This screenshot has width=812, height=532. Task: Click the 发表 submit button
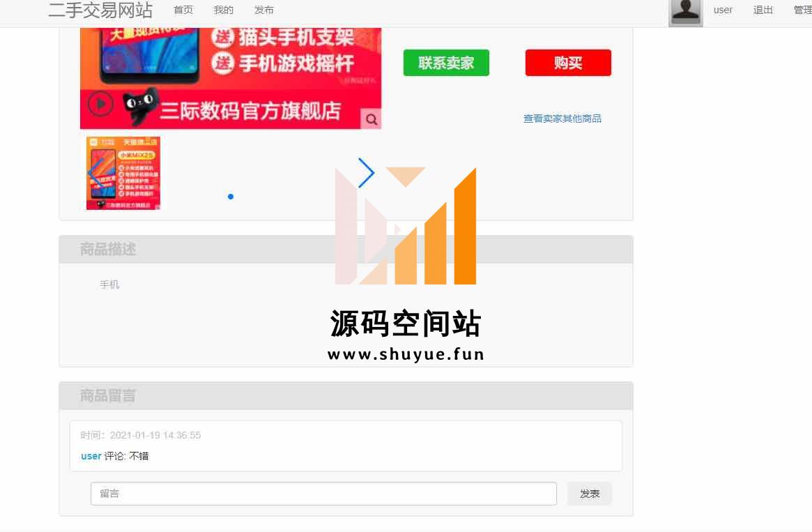coord(590,494)
